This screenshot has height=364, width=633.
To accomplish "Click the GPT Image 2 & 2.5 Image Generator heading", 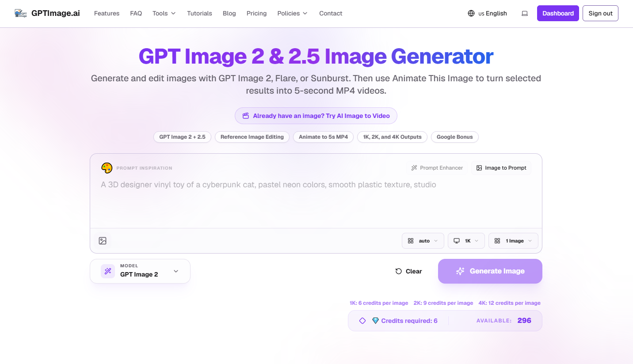I will coord(316,56).
